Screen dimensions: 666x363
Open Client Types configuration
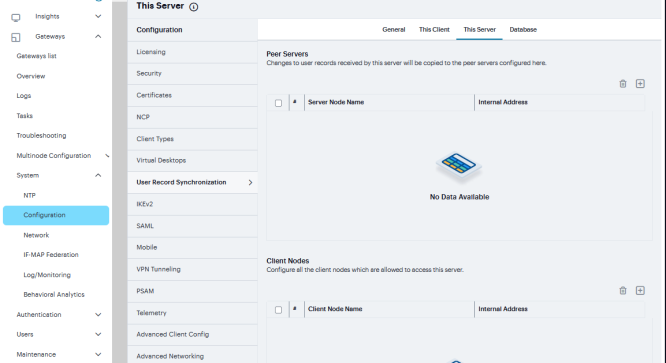192,139
